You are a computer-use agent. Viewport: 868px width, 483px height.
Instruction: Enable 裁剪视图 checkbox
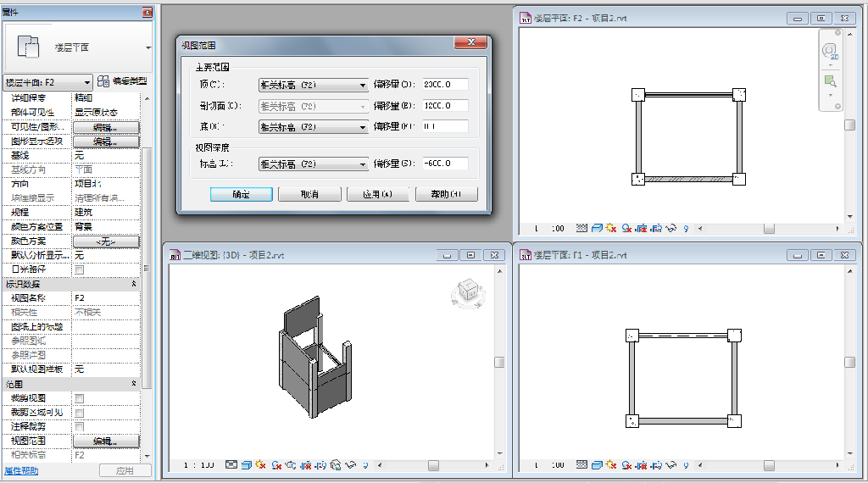click(x=79, y=398)
